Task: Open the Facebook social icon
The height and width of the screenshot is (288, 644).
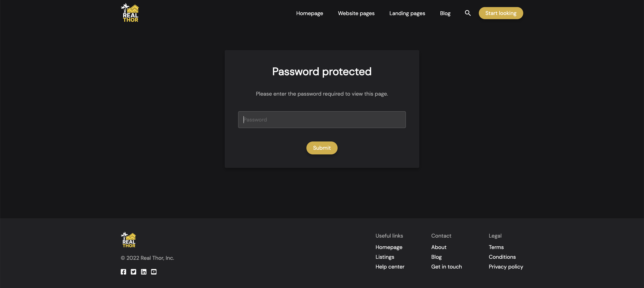Action: (123, 272)
